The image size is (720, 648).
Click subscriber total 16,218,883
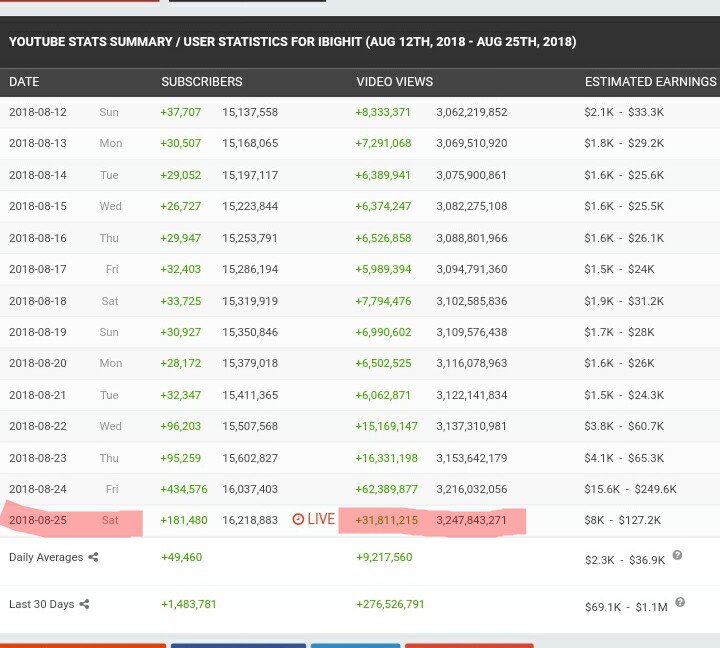click(x=250, y=520)
